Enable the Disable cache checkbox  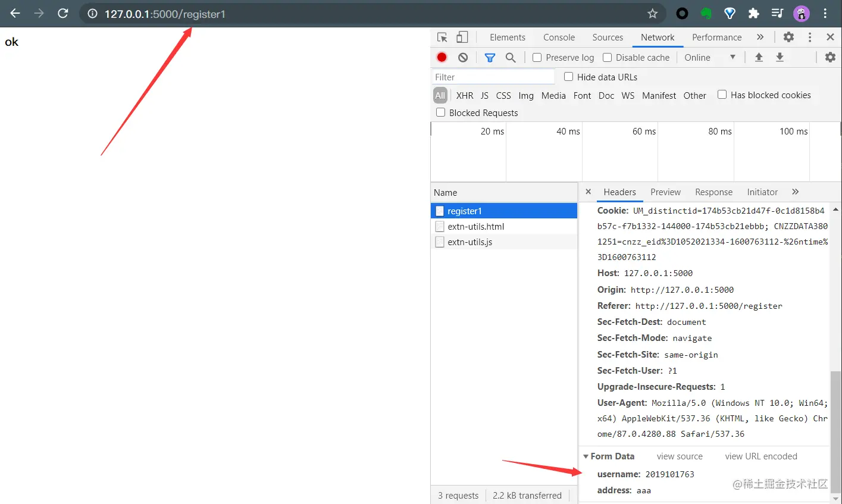(x=607, y=57)
